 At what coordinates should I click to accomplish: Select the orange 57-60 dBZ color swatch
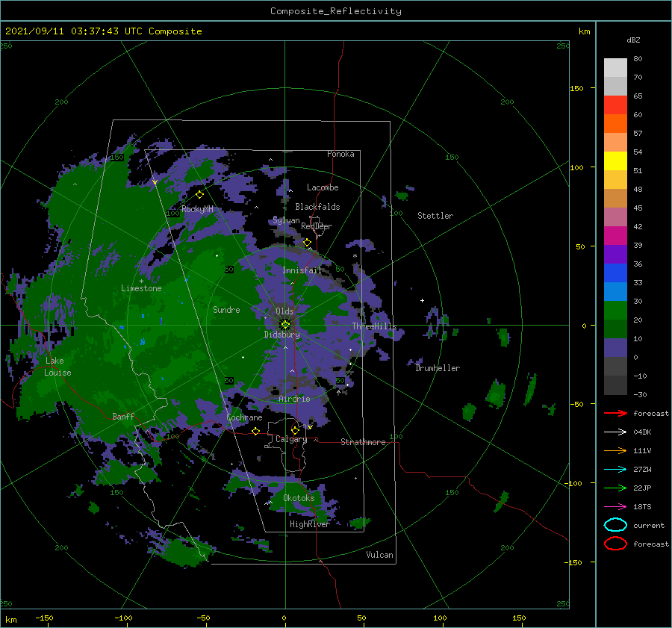[615, 124]
